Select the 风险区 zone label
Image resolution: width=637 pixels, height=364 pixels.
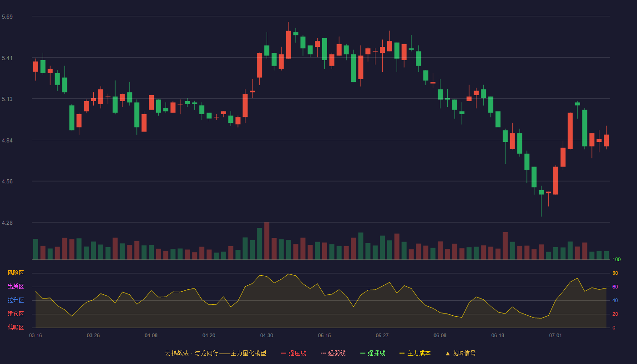15,273
